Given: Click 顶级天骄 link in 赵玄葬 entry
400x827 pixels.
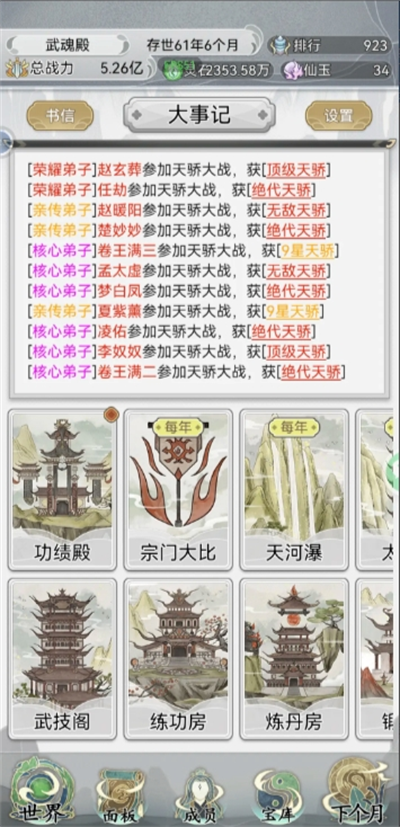Looking at the screenshot, I should [x=297, y=170].
